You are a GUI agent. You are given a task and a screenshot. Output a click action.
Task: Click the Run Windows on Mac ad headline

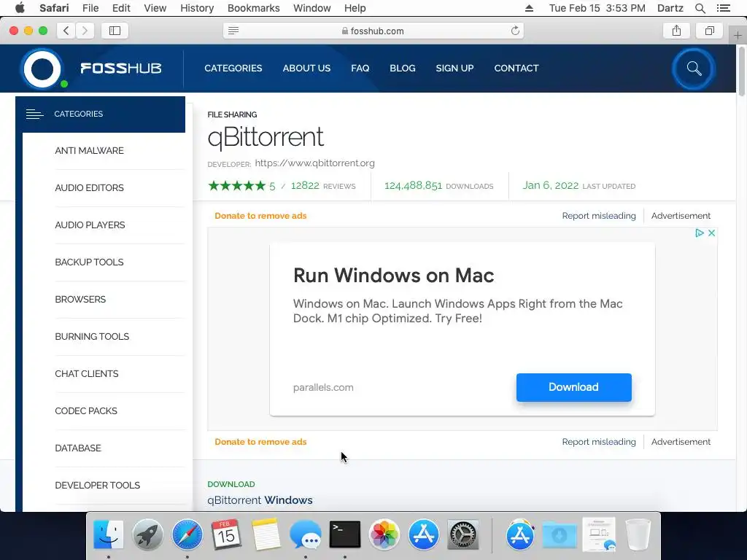(x=393, y=275)
